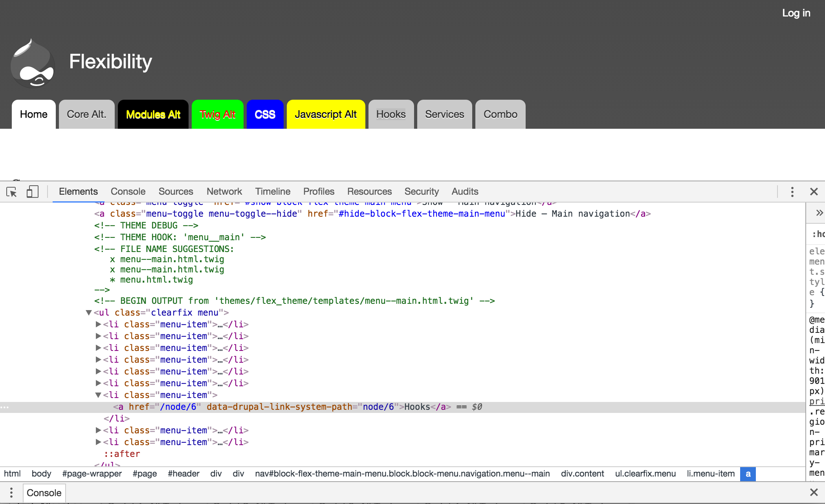This screenshot has width=825, height=504.
Task: Click the Drupal drop logo
Action: point(33,64)
